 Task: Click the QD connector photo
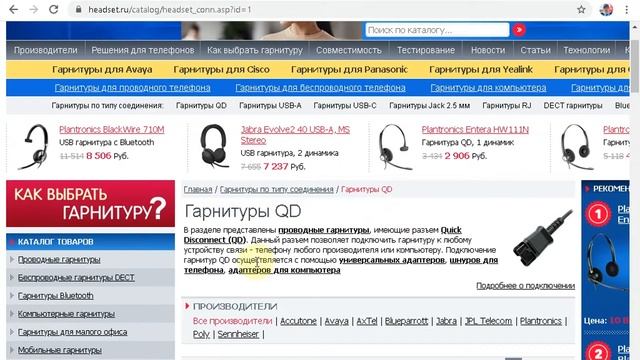coord(543,238)
